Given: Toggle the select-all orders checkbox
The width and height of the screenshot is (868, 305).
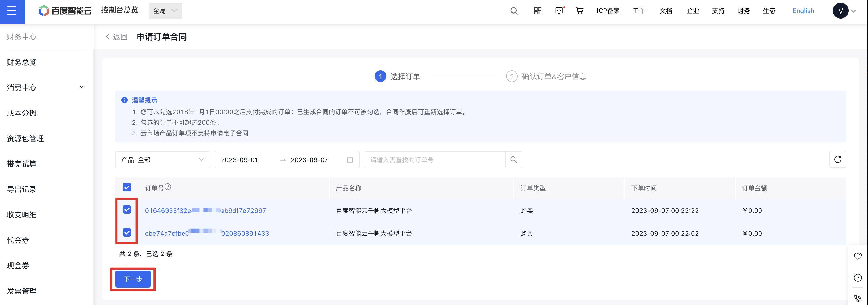Looking at the screenshot, I should pyautogui.click(x=127, y=187).
